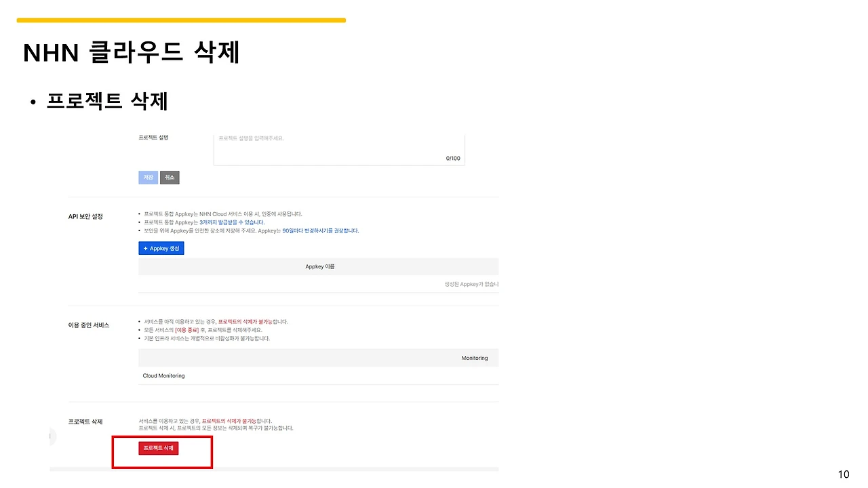Click the 복구가 불가능합니다 warning line
The image size is (868, 488).
click(216, 428)
